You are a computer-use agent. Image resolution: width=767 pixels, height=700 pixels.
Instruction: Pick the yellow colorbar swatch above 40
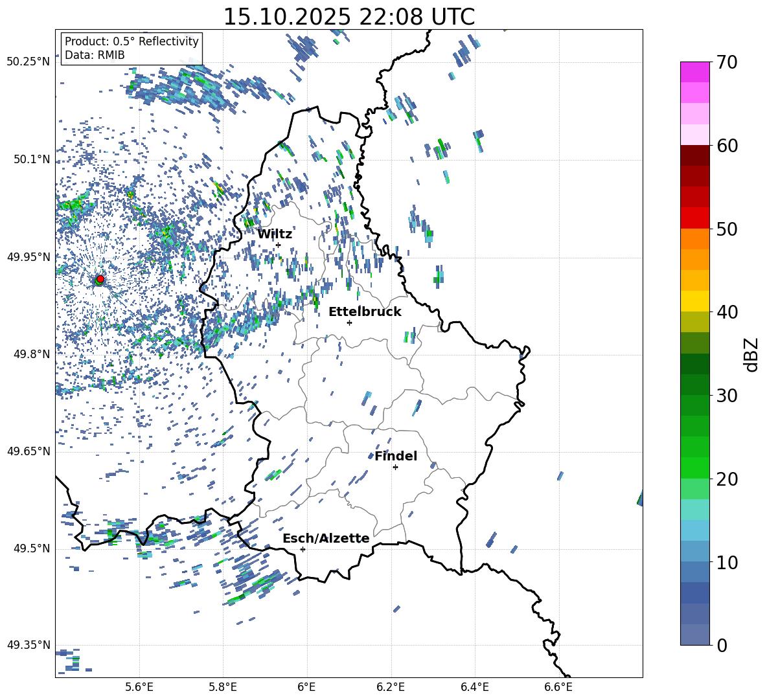pos(695,301)
